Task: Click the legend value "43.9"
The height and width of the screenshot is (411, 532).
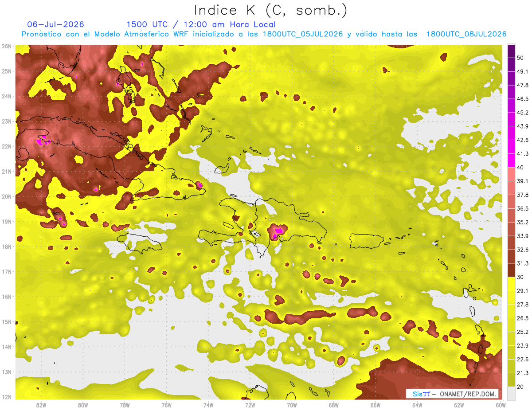Action: (523, 126)
